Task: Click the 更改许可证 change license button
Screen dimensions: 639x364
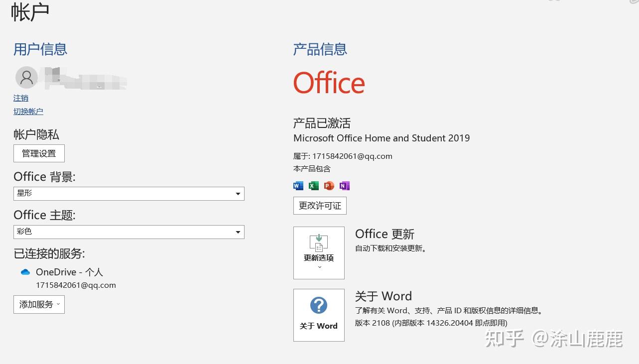Action: click(320, 206)
